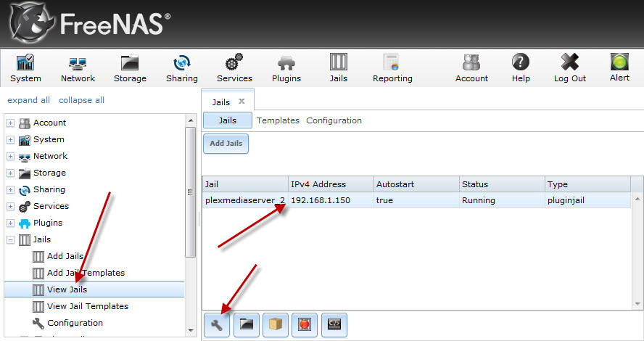Click the sidebar tree scroll up arrow

click(x=191, y=120)
